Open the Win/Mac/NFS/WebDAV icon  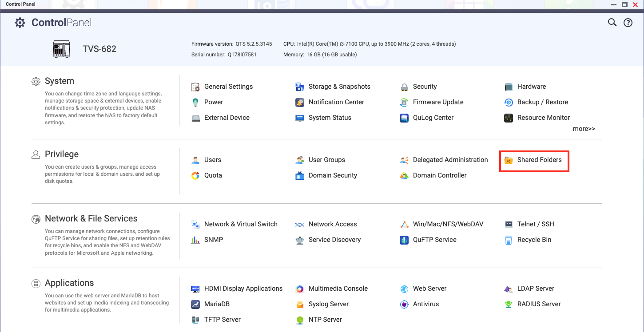click(404, 224)
